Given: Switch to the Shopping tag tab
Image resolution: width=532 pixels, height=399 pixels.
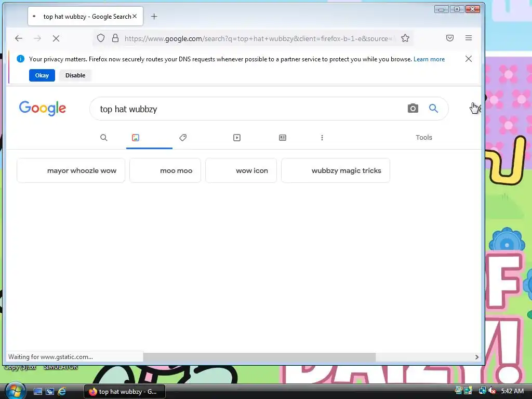Looking at the screenshot, I should coord(183,137).
